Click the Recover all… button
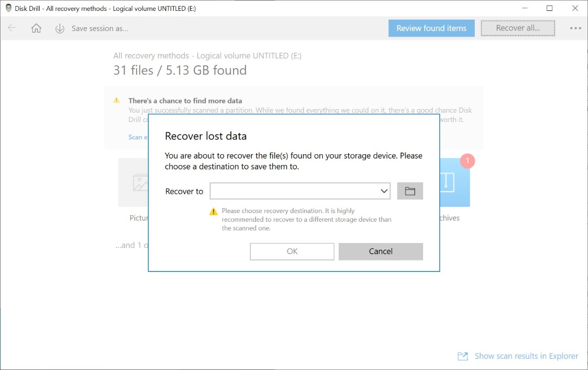The image size is (588, 370). point(518,28)
